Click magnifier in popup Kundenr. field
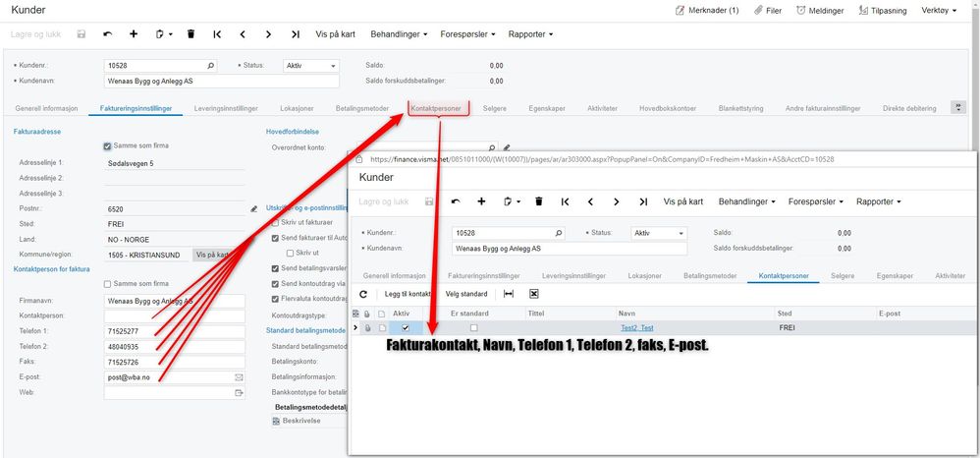Image resolution: width=980 pixels, height=458 pixels. pyautogui.click(x=559, y=233)
